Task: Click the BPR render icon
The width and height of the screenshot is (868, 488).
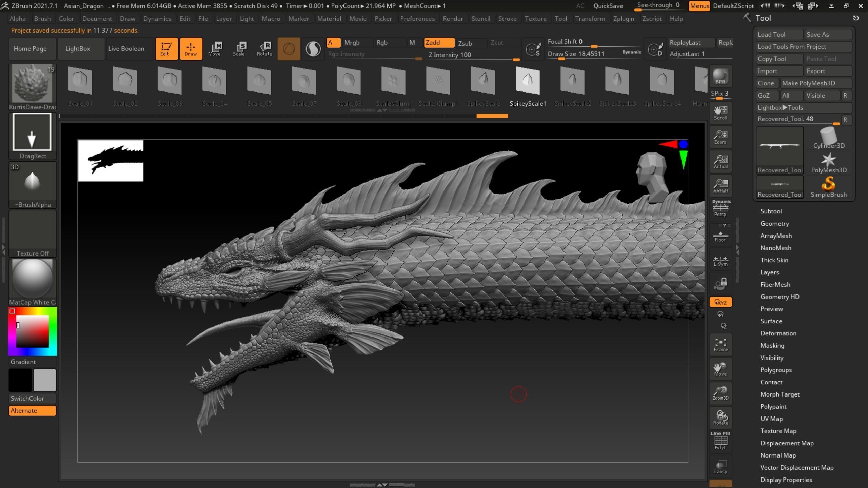Action: pyautogui.click(x=721, y=77)
